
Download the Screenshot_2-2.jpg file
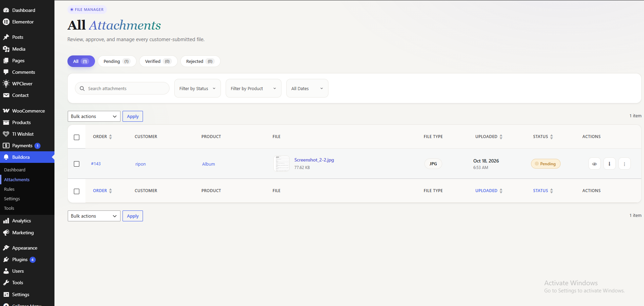[609, 164]
